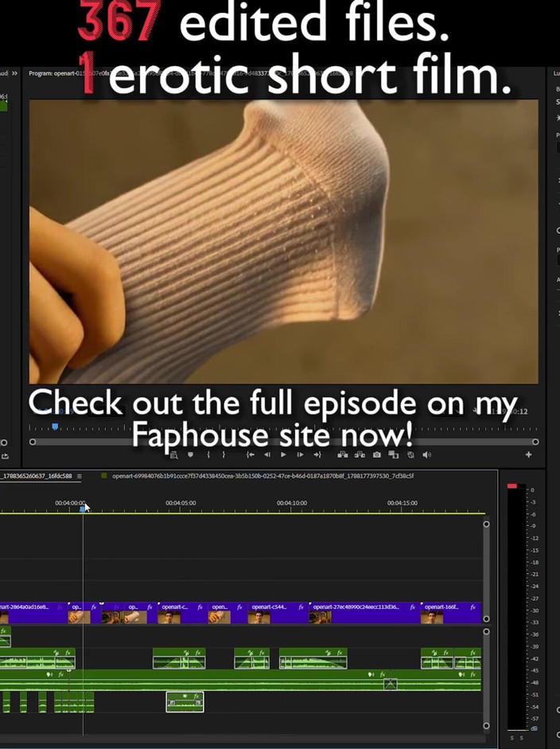Click the Mark Out bracket button

click(224, 454)
